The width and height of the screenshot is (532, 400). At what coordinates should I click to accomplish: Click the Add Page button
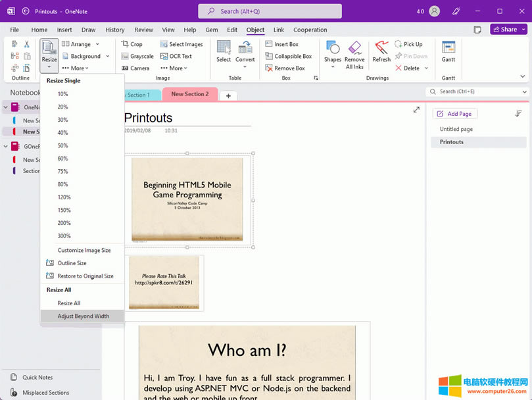[454, 114]
